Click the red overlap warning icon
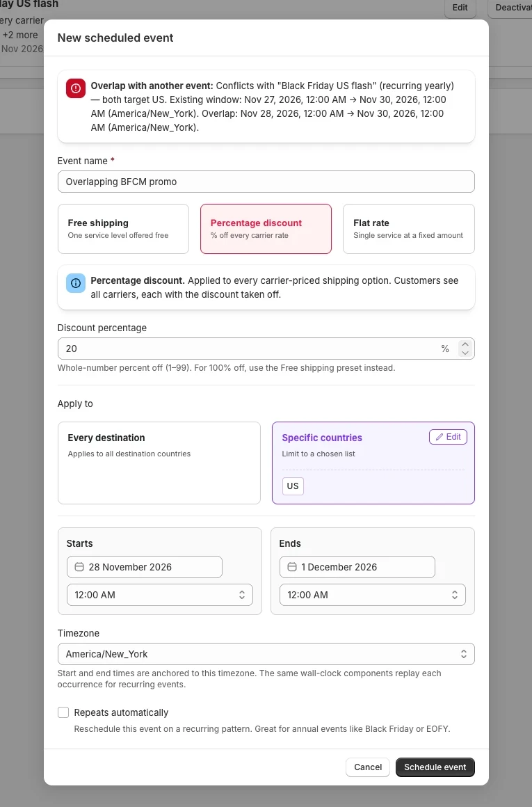This screenshot has height=807, width=532. tap(76, 88)
